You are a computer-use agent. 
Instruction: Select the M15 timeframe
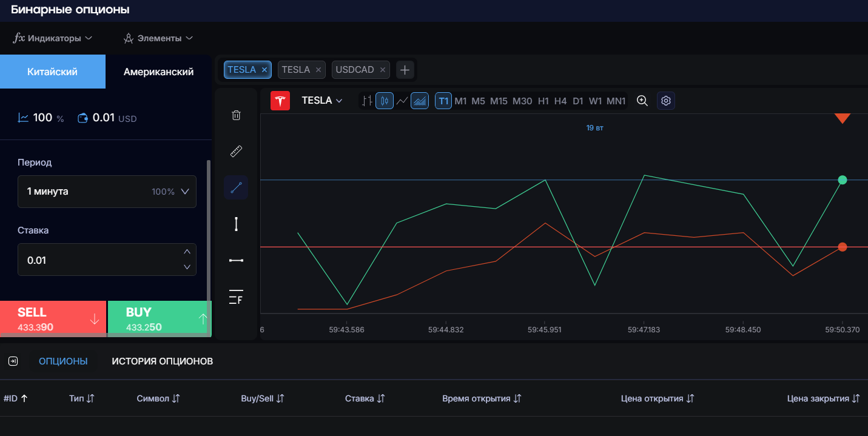click(499, 101)
